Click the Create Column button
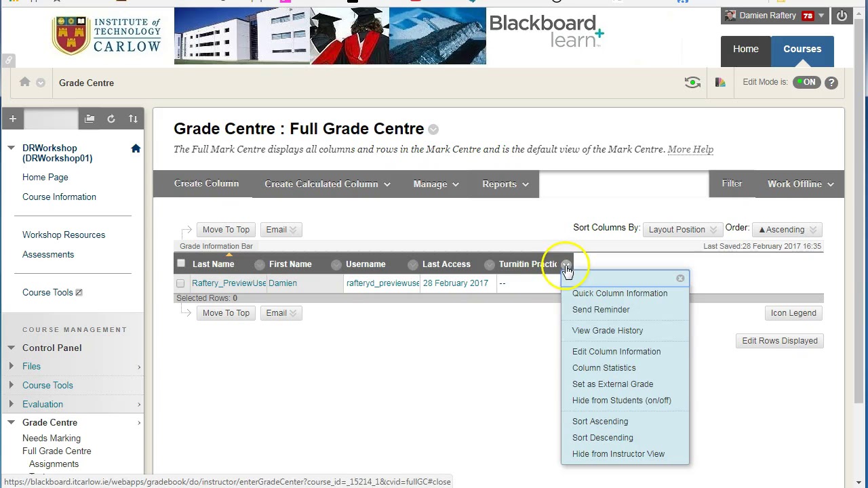 click(x=206, y=184)
